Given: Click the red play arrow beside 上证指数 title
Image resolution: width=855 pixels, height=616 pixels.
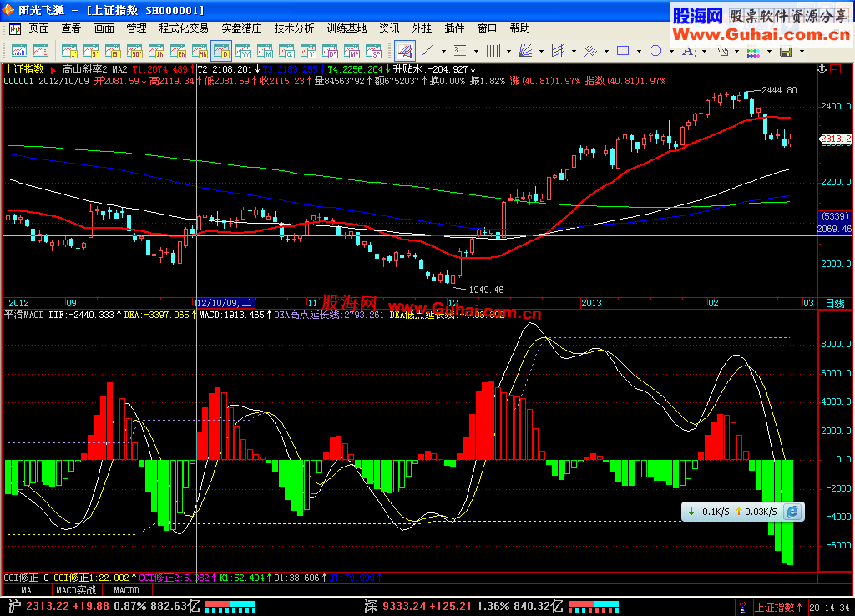Looking at the screenshot, I should coord(53,70).
